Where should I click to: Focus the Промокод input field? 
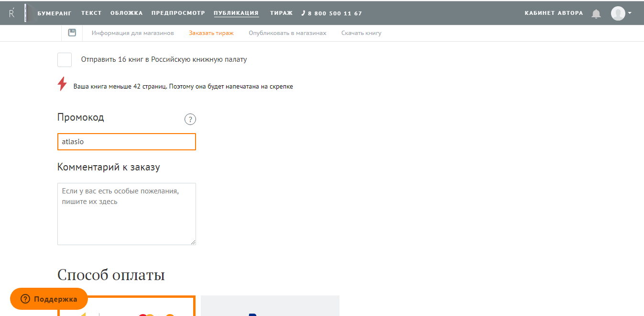point(126,142)
